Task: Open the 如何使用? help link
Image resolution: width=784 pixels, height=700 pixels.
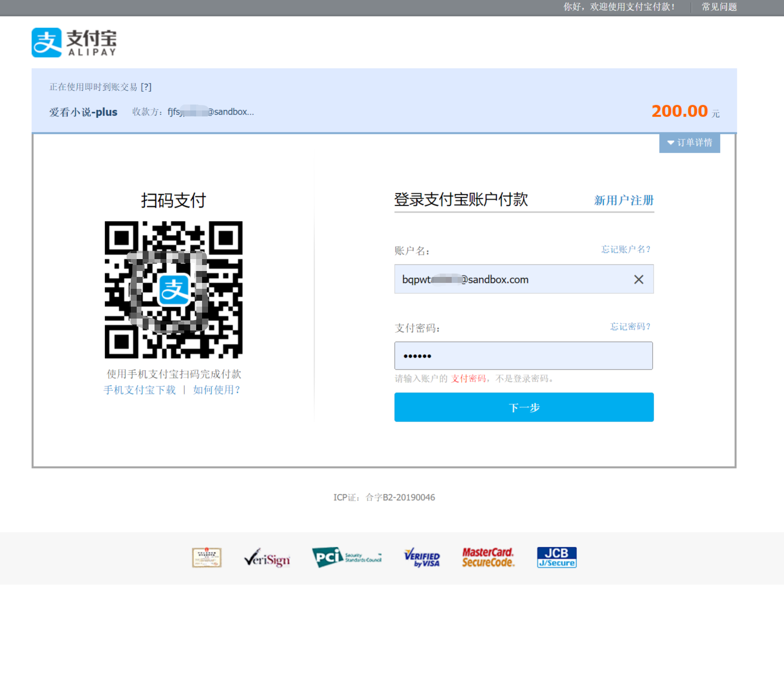Action: pos(216,390)
